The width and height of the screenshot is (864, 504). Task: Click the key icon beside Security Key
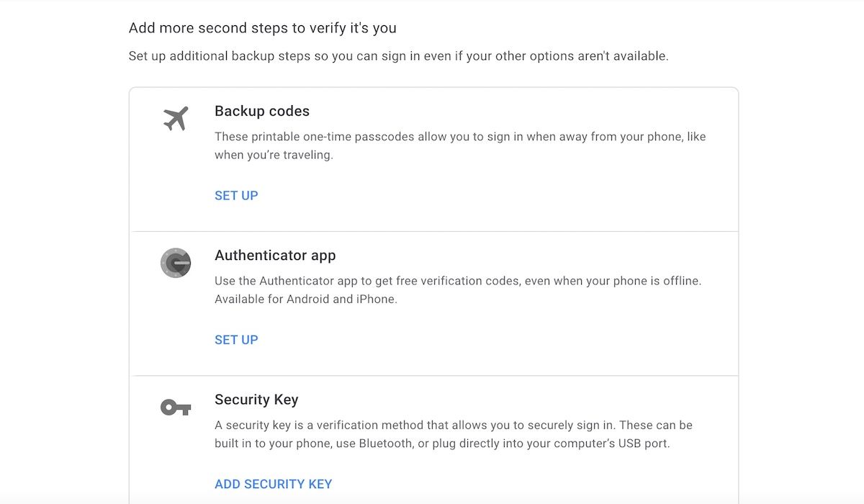(x=176, y=408)
